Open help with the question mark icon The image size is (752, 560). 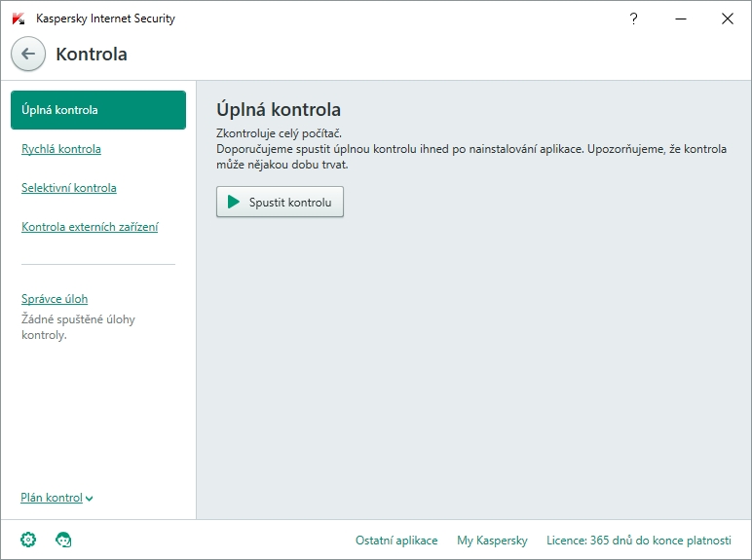(633, 19)
